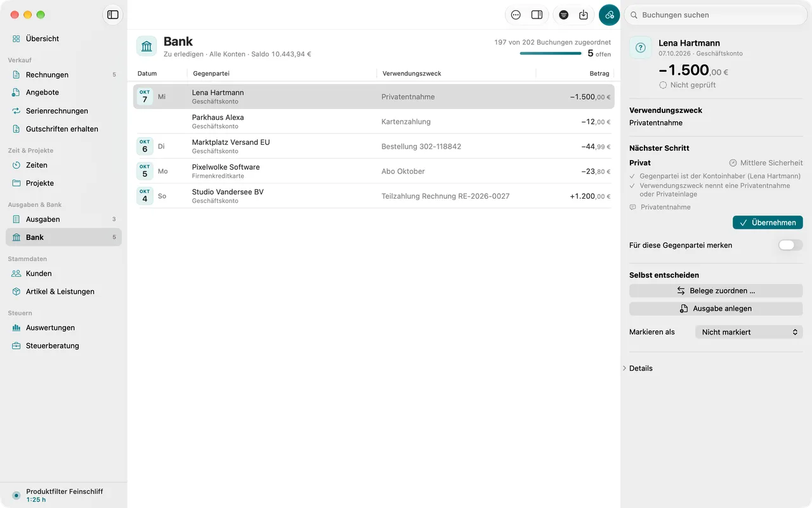Select the Studio Vandersee BV row
812x508 pixels.
374,196
